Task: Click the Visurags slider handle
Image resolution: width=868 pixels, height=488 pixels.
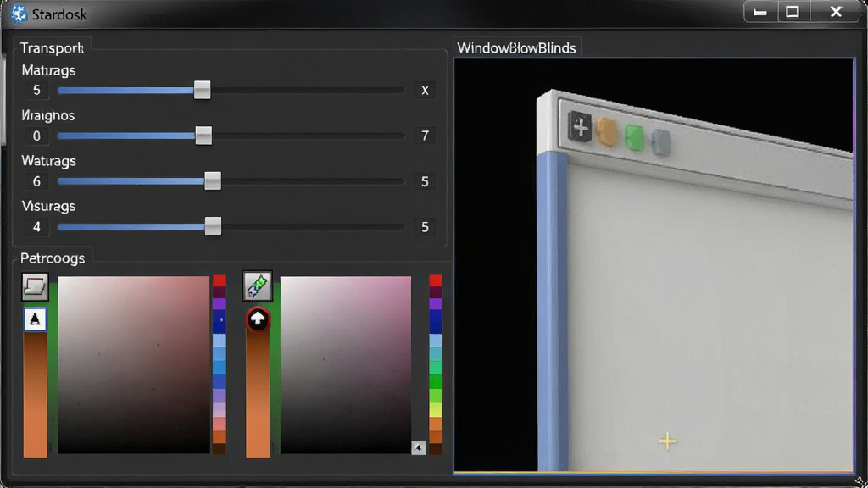Action: tap(213, 226)
